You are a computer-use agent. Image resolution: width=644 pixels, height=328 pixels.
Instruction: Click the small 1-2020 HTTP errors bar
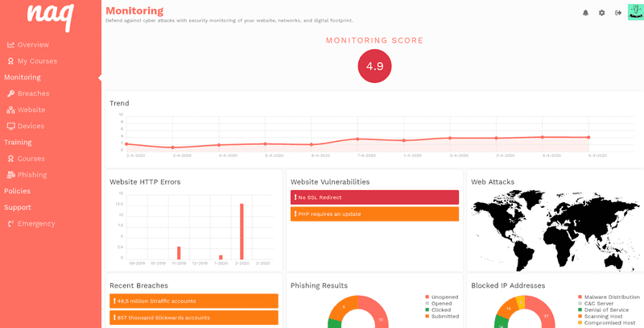(x=221, y=257)
